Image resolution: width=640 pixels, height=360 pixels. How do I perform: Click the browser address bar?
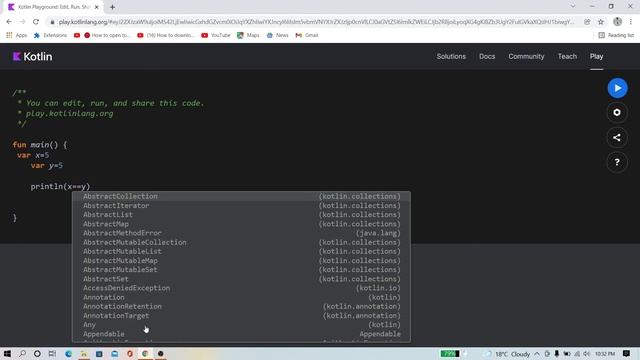tap(316, 22)
